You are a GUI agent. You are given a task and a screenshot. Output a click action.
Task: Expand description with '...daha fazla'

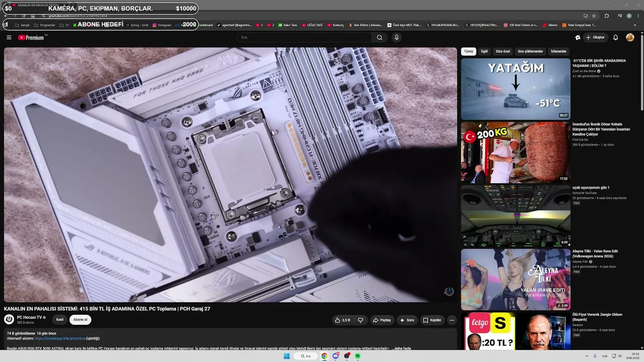tap(401, 348)
